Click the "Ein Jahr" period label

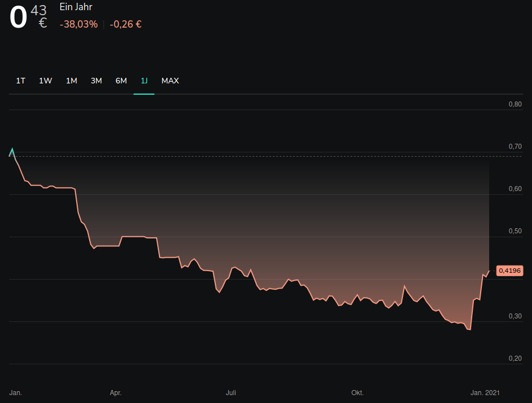(76, 7)
